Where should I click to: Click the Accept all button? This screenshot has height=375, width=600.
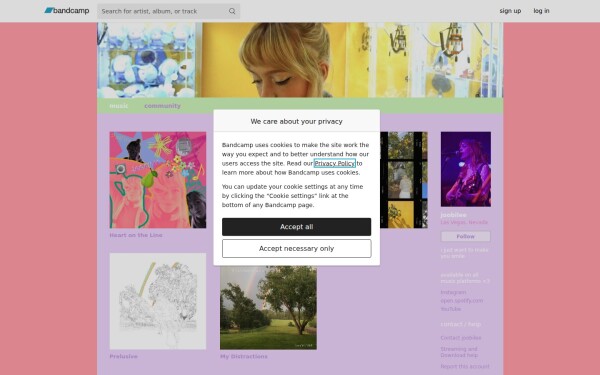pos(297,227)
